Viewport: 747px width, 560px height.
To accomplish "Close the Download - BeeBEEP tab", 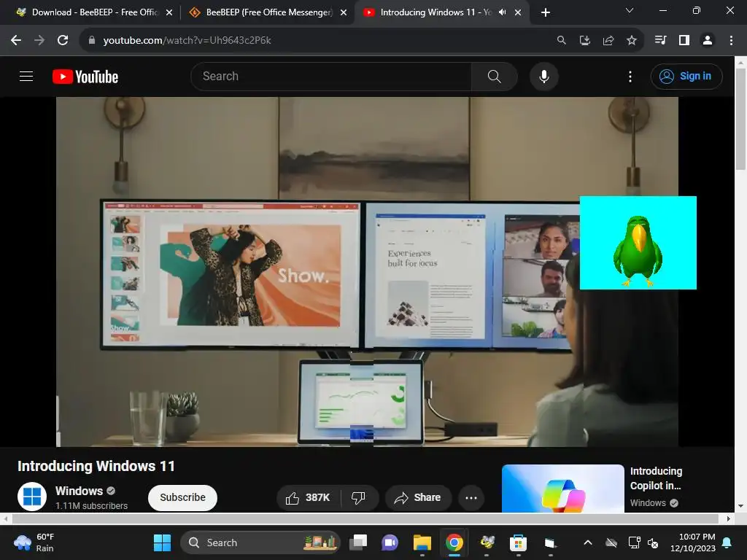I will [x=169, y=12].
